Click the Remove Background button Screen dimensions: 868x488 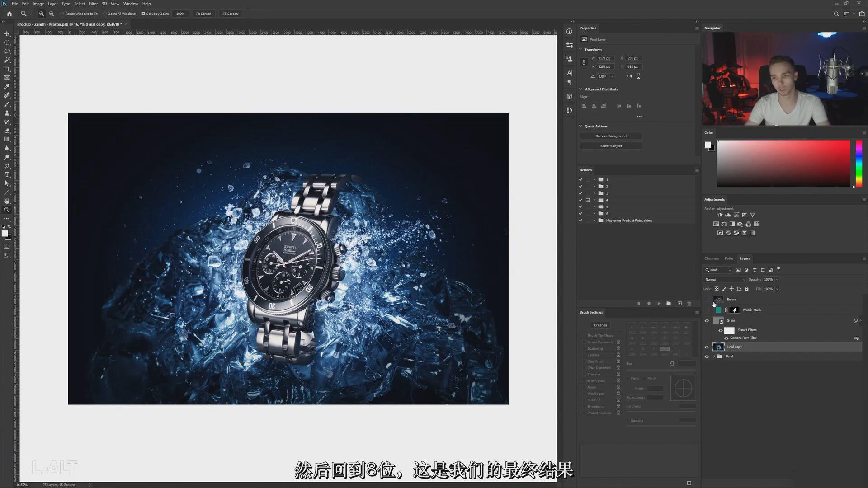611,136
